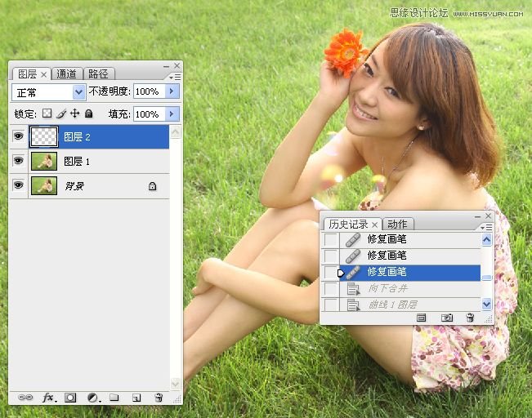Add a layer mask to layer
The width and height of the screenshot is (532, 418).
pyautogui.click(x=71, y=398)
